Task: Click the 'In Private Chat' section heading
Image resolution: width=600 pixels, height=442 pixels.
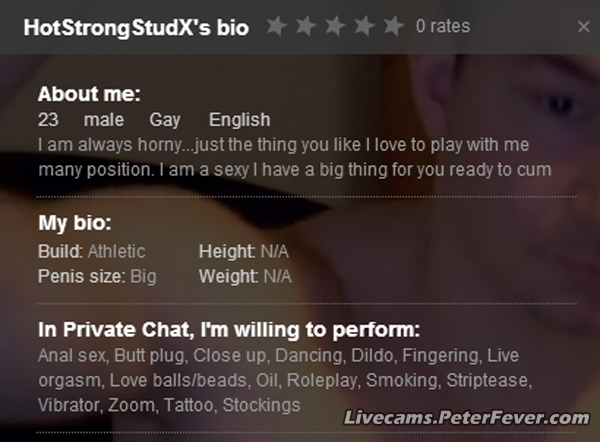Action: [228, 330]
